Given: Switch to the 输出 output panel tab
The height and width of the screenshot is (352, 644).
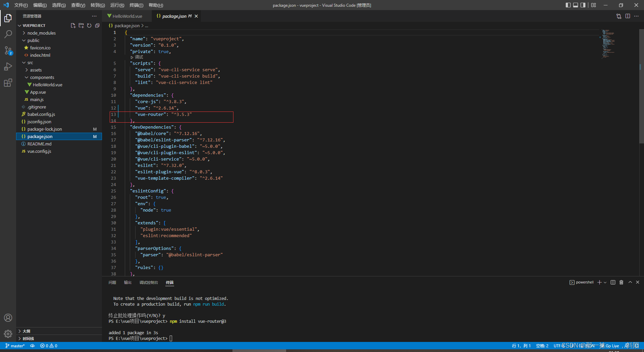Looking at the screenshot, I should 128,282.
